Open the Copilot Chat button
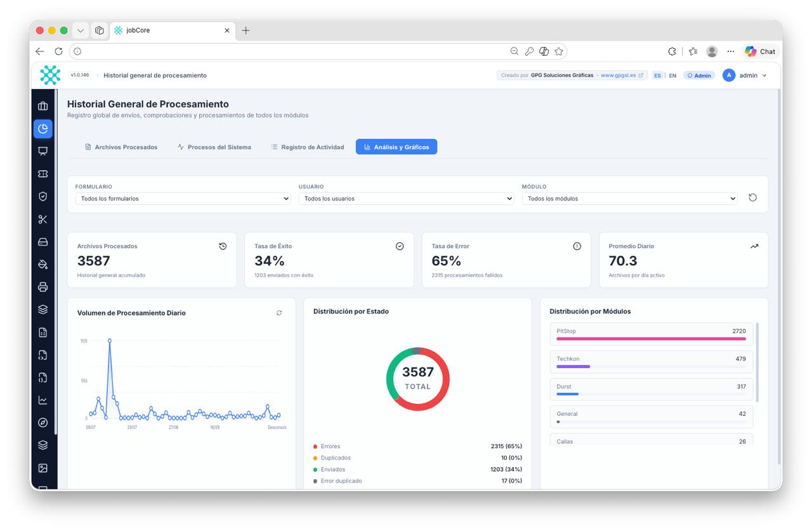 760,51
